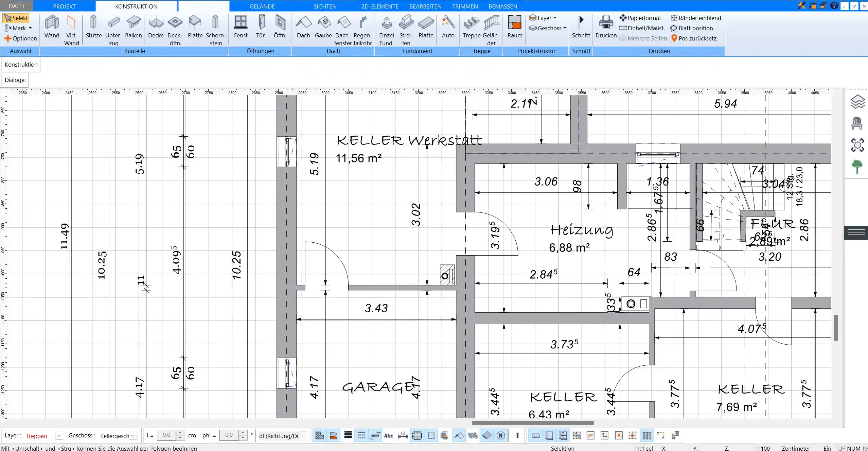Toggle the grid display button

pyautogui.click(x=646, y=435)
